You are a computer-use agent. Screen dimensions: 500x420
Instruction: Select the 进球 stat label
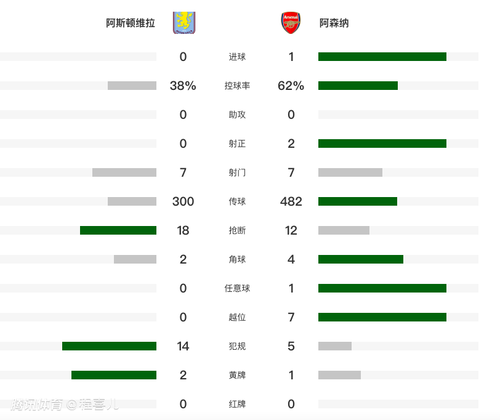237,57
